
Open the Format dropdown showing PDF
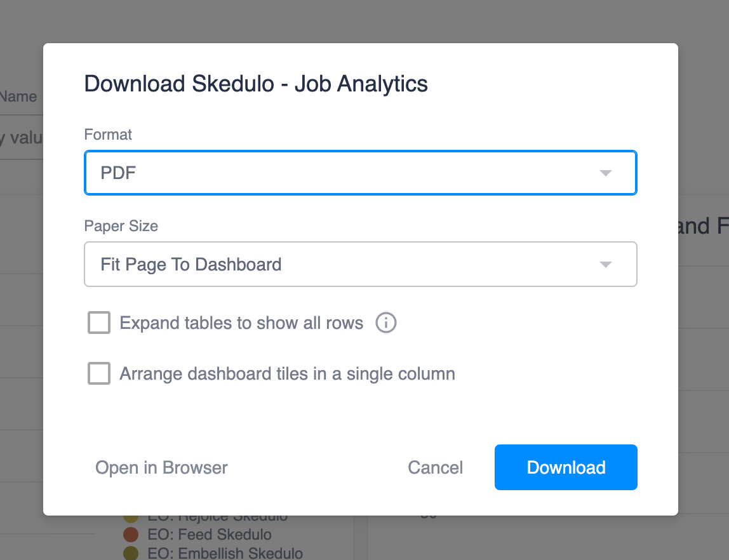coord(361,172)
